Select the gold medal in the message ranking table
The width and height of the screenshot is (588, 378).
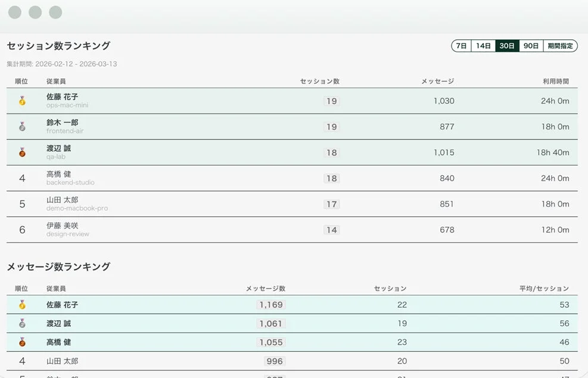[x=23, y=304]
